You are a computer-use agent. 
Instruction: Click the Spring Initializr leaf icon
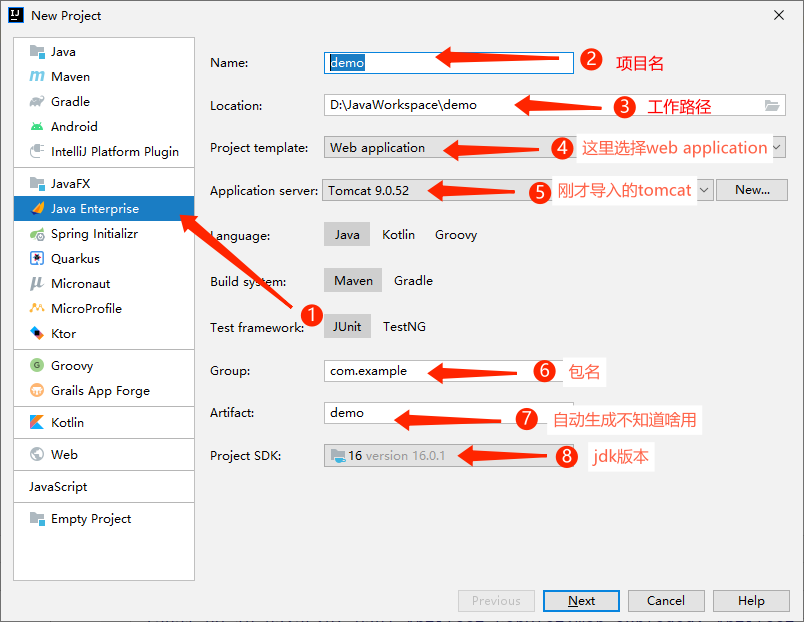pyautogui.click(x=37, y=234)
